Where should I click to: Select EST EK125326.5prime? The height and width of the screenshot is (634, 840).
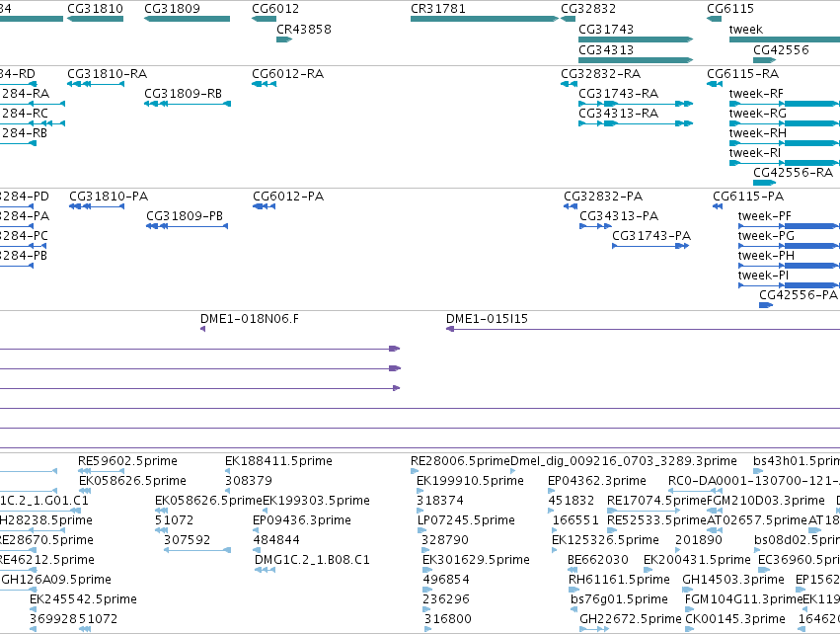coord(605,540)
